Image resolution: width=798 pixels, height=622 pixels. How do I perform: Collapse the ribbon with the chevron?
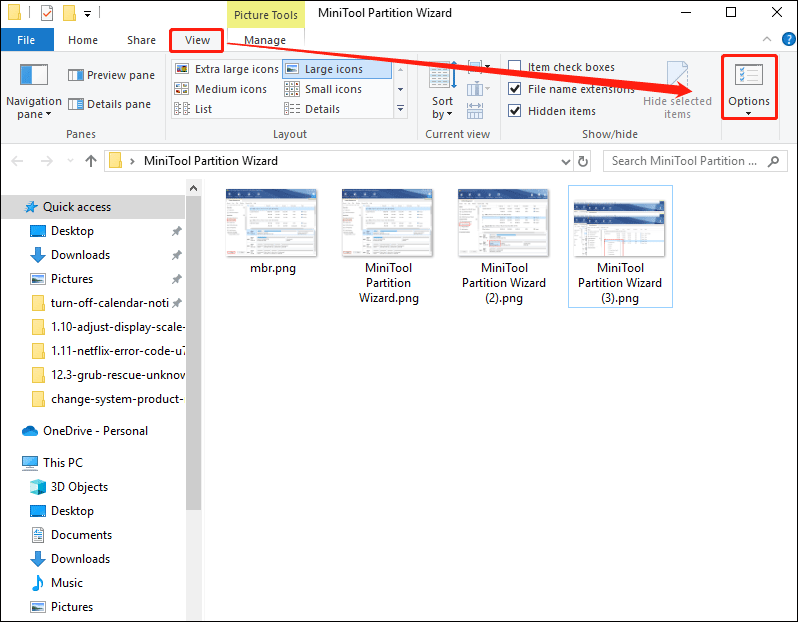(x=767, y=39)
